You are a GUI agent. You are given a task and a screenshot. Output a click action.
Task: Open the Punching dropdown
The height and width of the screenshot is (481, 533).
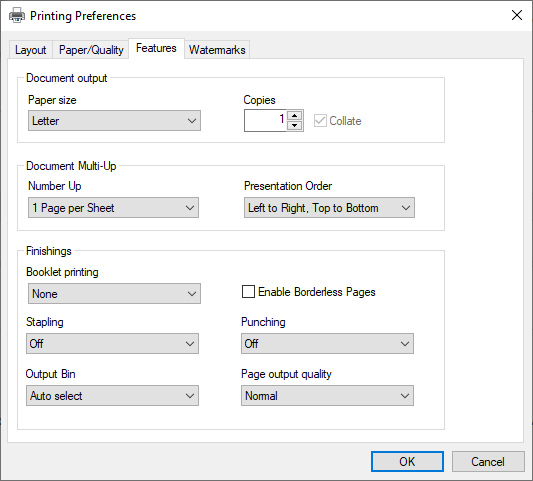click(x=327, y=344)
